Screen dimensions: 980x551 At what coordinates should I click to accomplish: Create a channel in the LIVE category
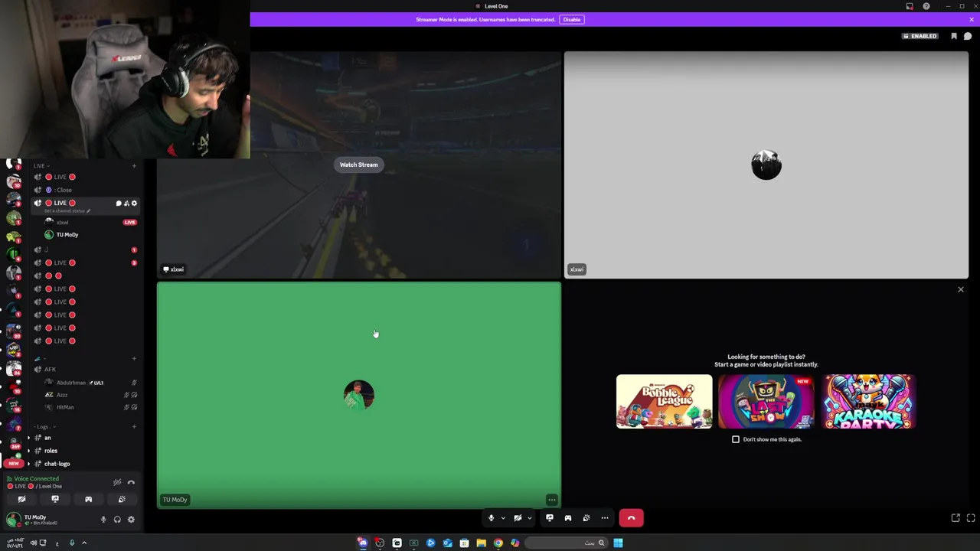134,166
